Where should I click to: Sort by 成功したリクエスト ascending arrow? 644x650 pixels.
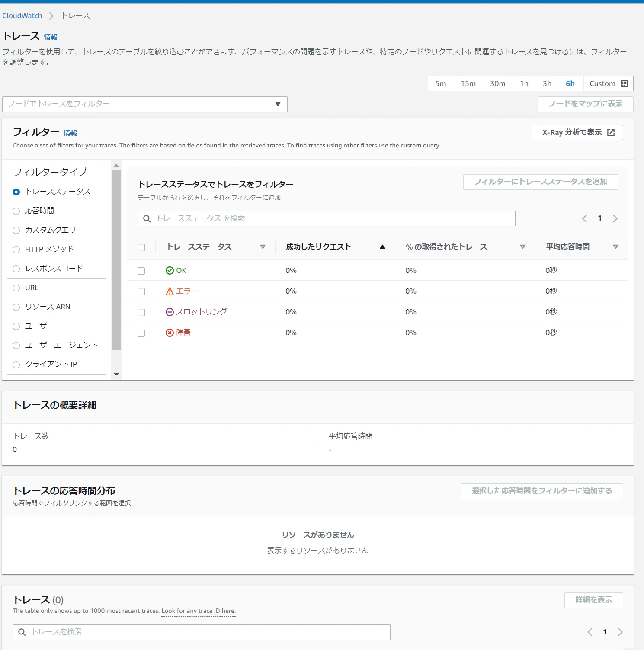[382, 247]
